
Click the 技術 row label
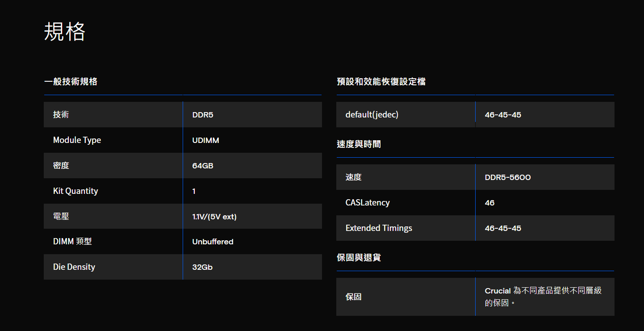[x=61, y=114]
